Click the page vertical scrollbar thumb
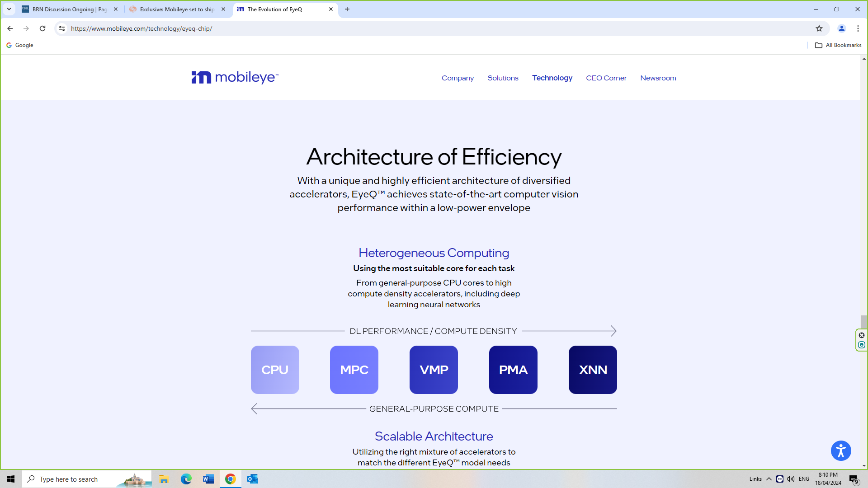Viewport: 868px width, 488px height. (x=864, y=322)
